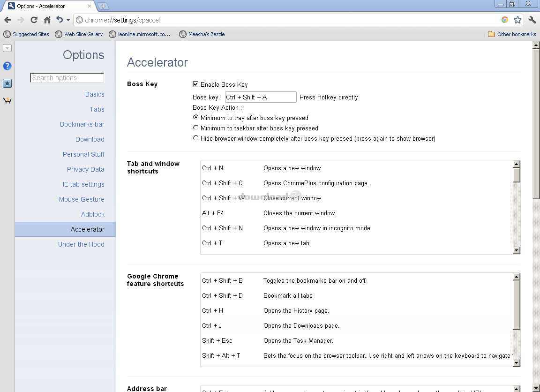The height and width of the screenshot is (392, 540).
Task: Open Suggested Sites bookmark
Action: pyautogui.click(x=26, y=34)
